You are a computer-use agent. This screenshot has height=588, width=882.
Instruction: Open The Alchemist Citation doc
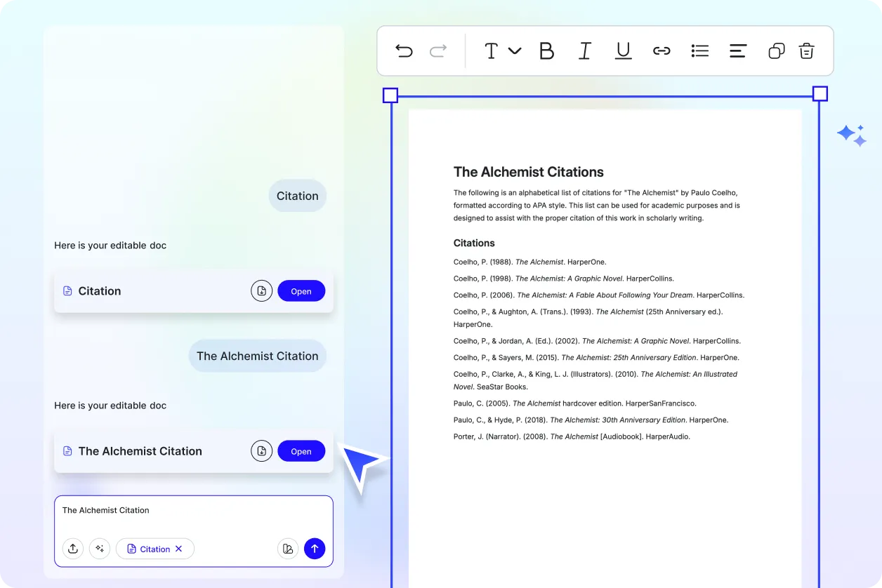(301, 451)
